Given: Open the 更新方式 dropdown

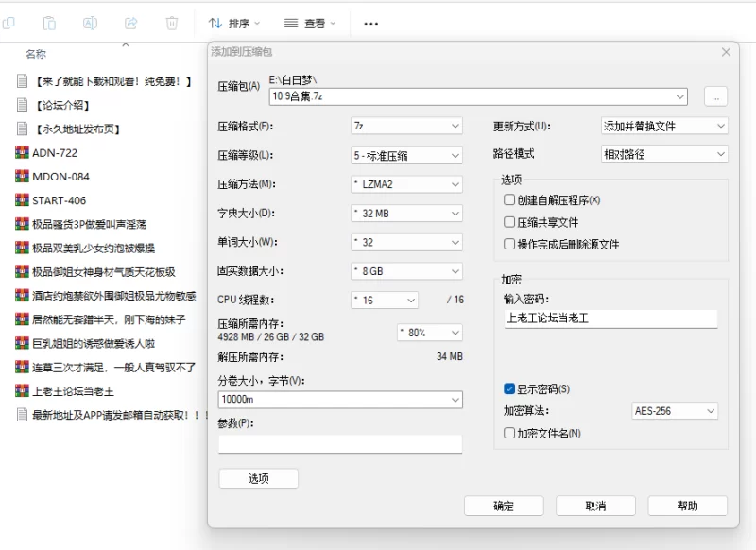Looking at the screenshot, I should click(664, 126).
